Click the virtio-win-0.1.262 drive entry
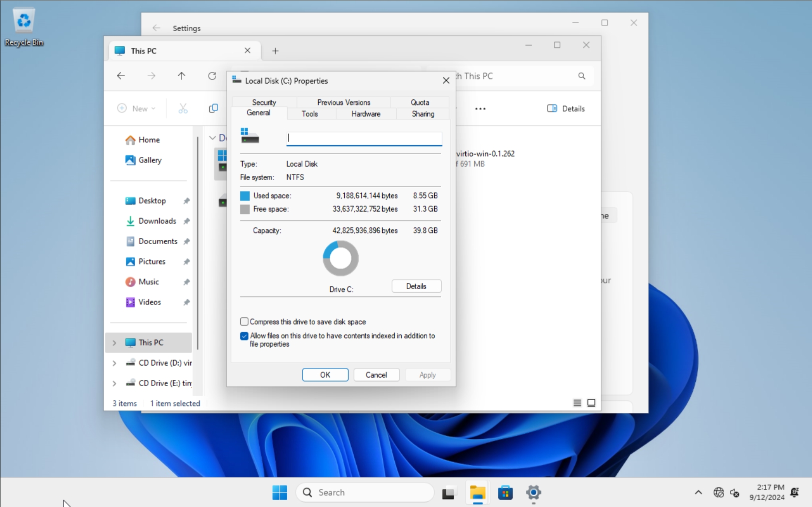 [485, 158]
